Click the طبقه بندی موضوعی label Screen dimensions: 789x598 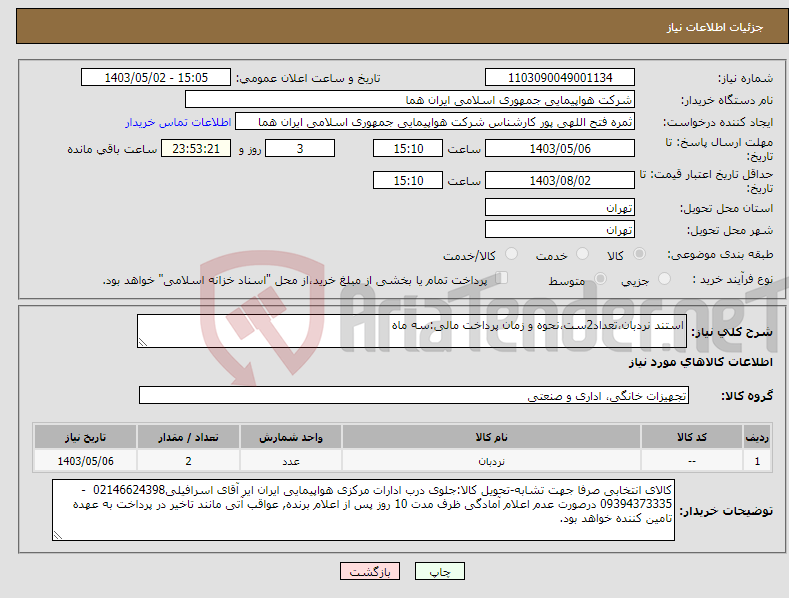[720, 254]
